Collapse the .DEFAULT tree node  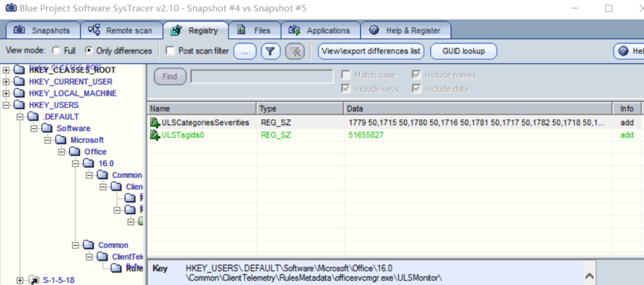coord(20,116)
